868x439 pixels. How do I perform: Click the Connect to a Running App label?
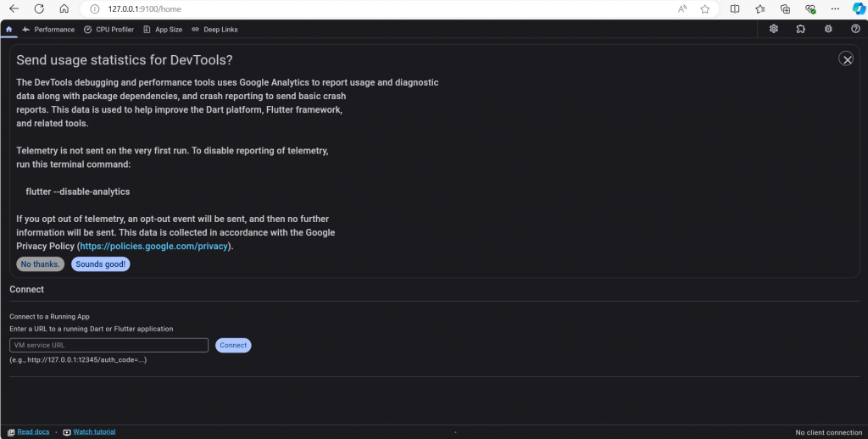click(49, 317)
